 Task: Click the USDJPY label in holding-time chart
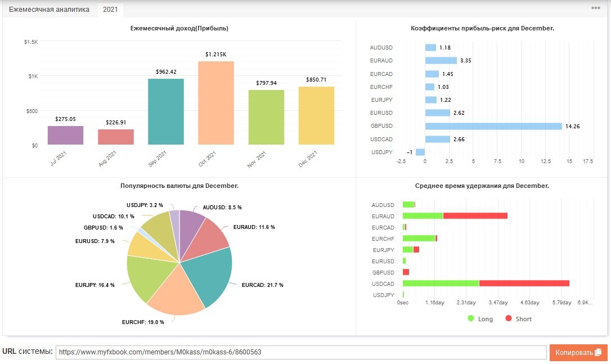point(384,295)
